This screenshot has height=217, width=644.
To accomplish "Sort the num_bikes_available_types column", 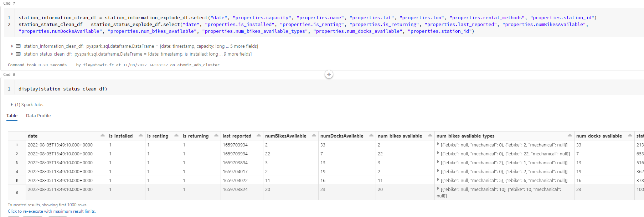I will pyautogui.click(x=570, y=136).
